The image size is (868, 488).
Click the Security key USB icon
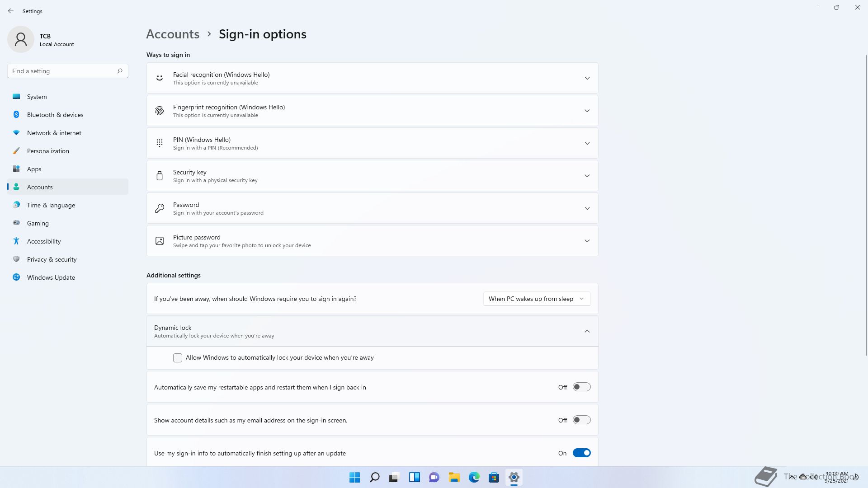160,176
